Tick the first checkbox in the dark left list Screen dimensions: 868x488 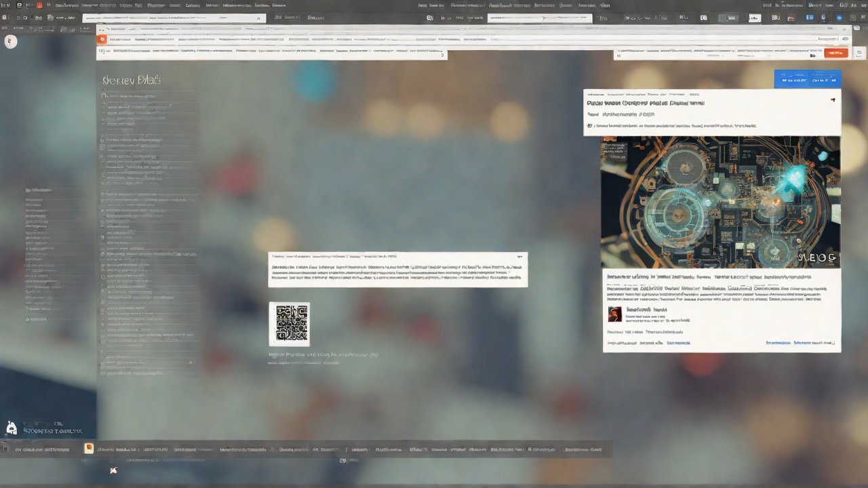click(104, 96)
